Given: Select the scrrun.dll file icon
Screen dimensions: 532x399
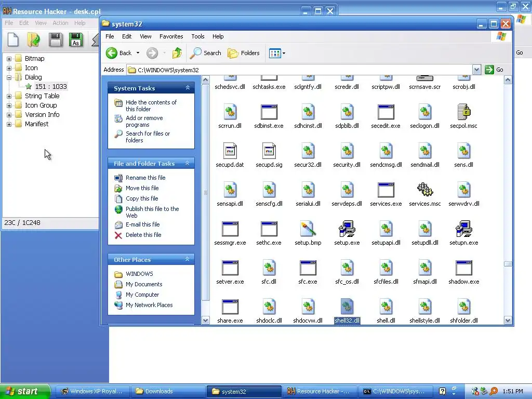Looking at the screenshot, I should click(230, 112).
